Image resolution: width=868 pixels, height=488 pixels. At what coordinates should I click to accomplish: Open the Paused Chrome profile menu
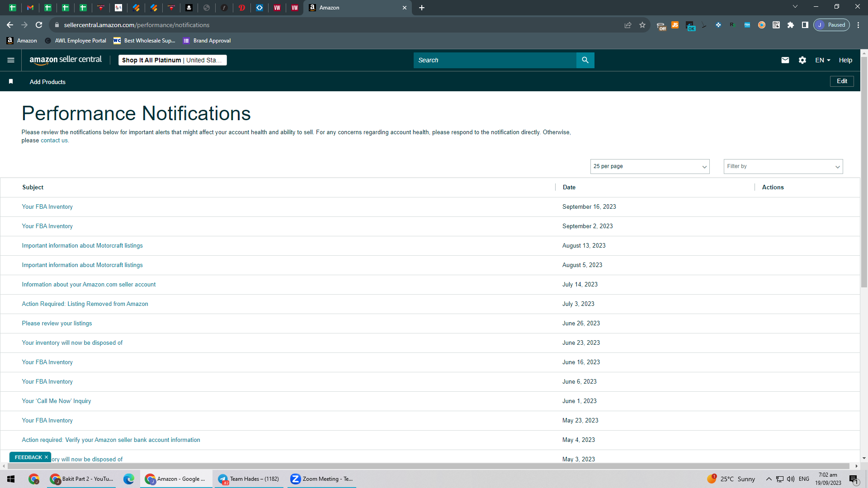[x=831, y=25]
